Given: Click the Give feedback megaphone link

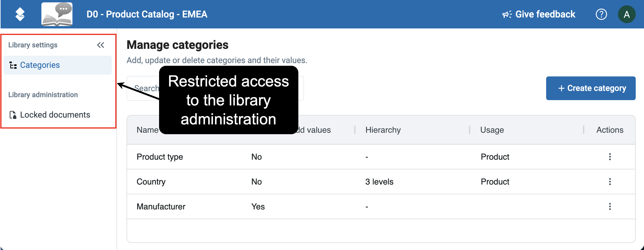Looking at the screenshot, I should (x=539, y=14).
